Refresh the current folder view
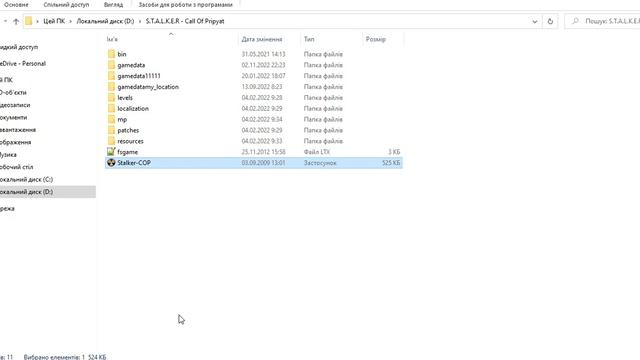 [x=550, y=21]
